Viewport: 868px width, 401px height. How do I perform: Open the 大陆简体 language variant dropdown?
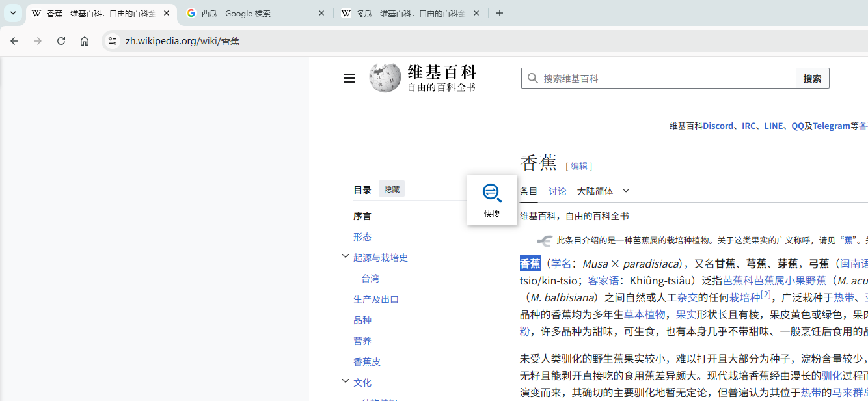point(603,191)
